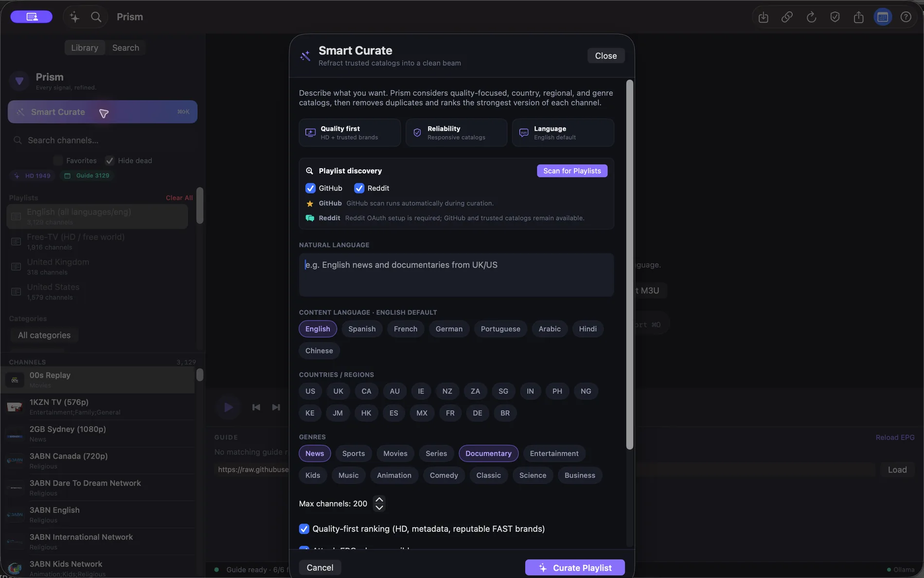Screen dimensions: 924x578
Task: Click the download/import toolbar icon
Action: [763, 17]
